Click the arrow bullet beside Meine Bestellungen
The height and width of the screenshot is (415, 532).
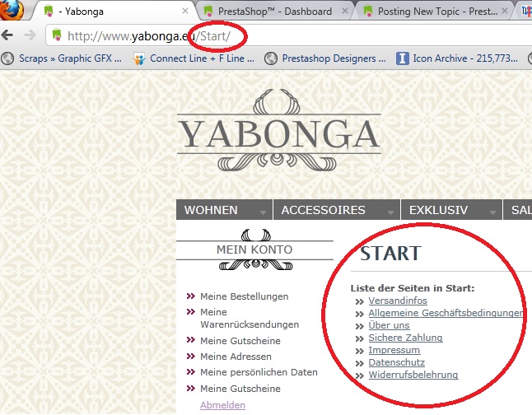point(191,296)
